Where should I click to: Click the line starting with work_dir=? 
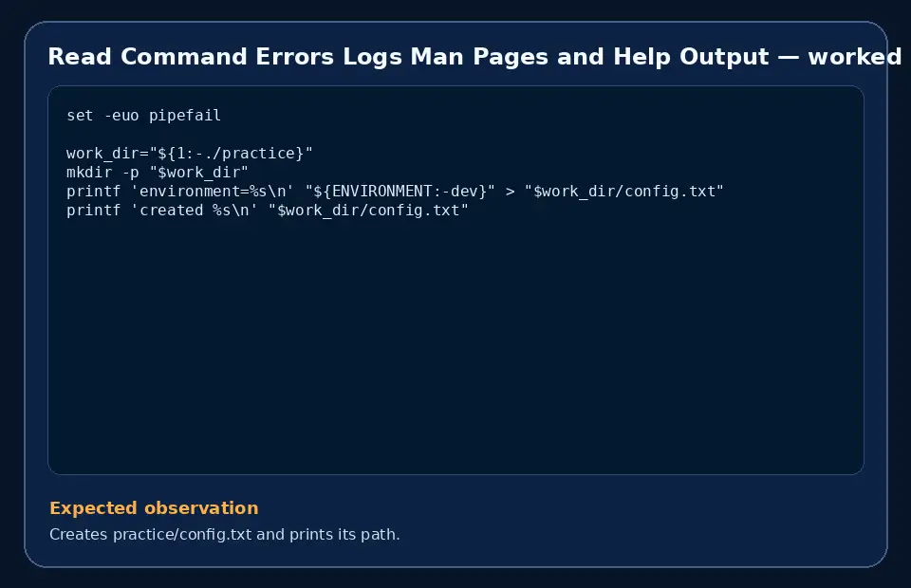pos(190,154)
